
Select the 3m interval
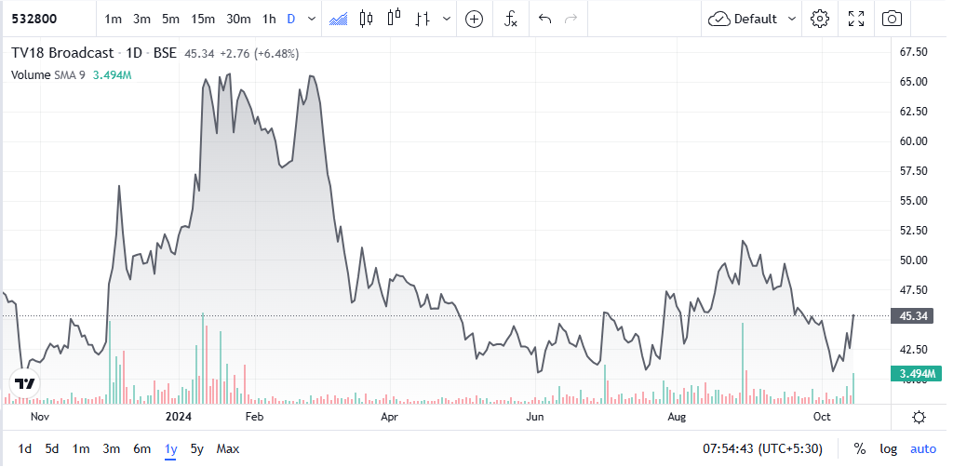click(141, 19)
